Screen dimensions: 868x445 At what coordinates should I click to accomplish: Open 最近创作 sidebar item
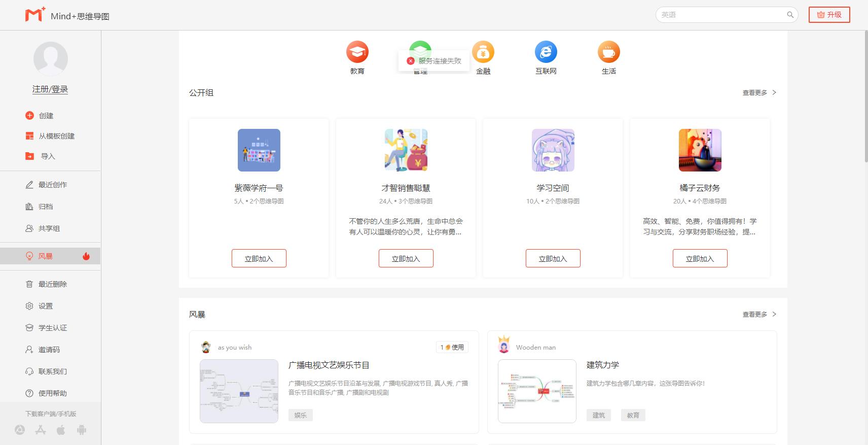coord(52,185)
